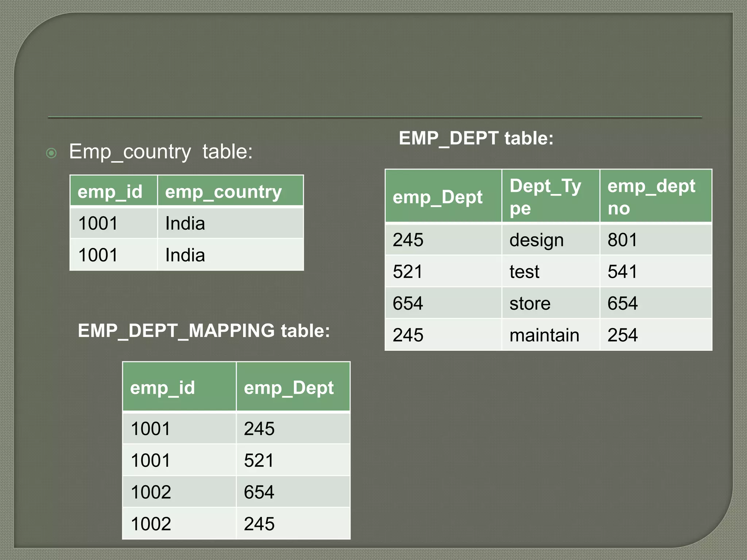747x560 pixels.
Task: Select the "test" cell
Action: click(x=551, y=271)
